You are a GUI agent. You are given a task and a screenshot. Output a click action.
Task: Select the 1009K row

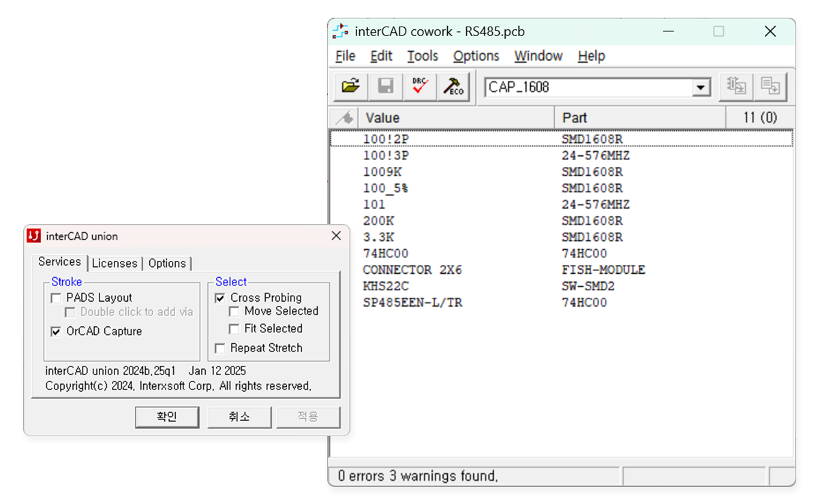point(561,172)
